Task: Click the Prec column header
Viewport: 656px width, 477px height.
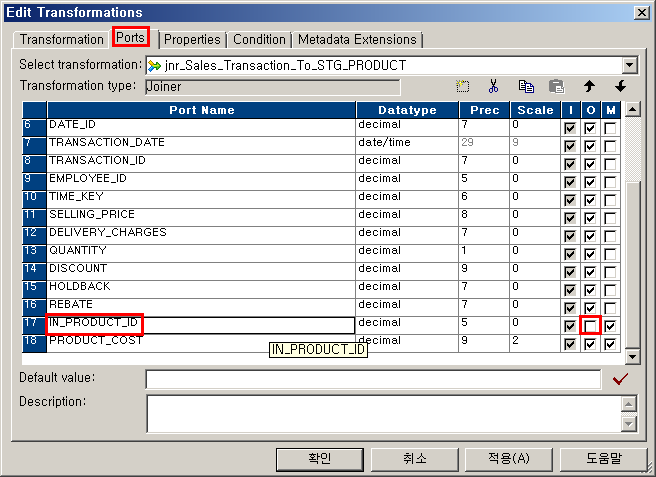Action: tap(484, 110)
